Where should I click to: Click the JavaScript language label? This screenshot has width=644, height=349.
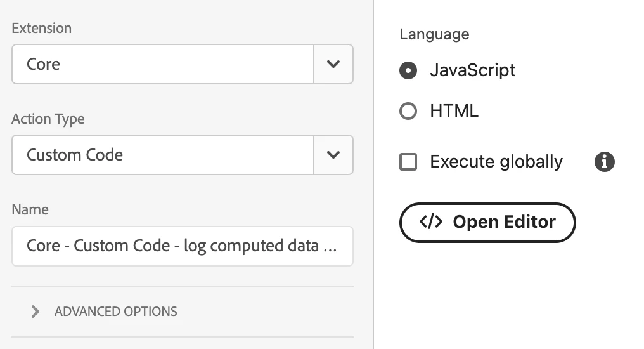point(472,70)
